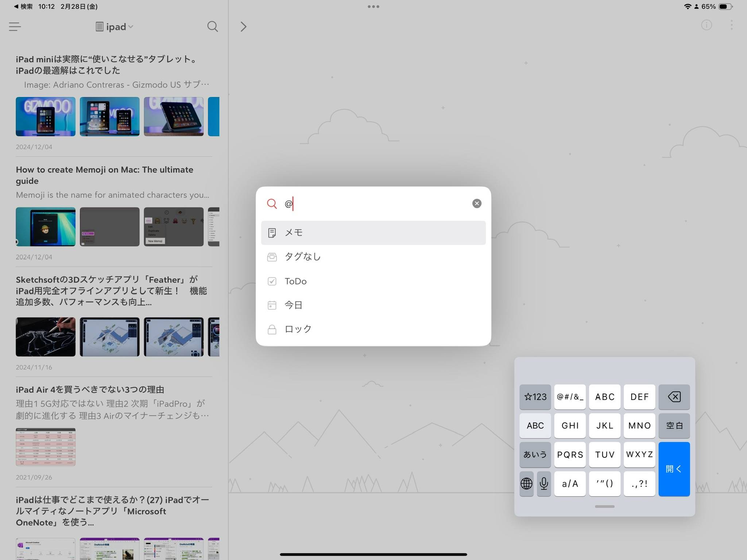The image size is (747, 560).
Task: Tap the 空白 space key
Action: click(x=674, y=425)
